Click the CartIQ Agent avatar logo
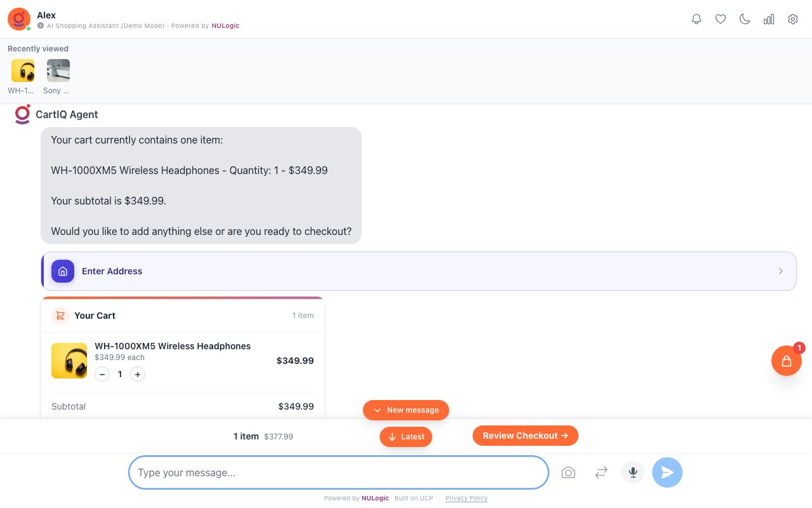The height and width of the screenshot is (508, 812). pos(22,114)
